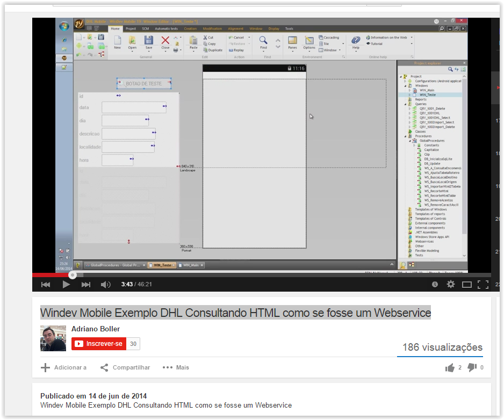Click DB_Update procedure in tree
The width and height of the screenshot is (504, 420).
click(x=433, y=164)
